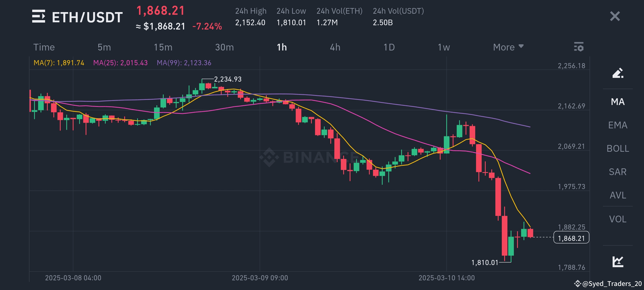Click the 2,234.93 high price marker
Viewport: 644px width, 290px height.
pyautogui.click(x=228, y=79)
